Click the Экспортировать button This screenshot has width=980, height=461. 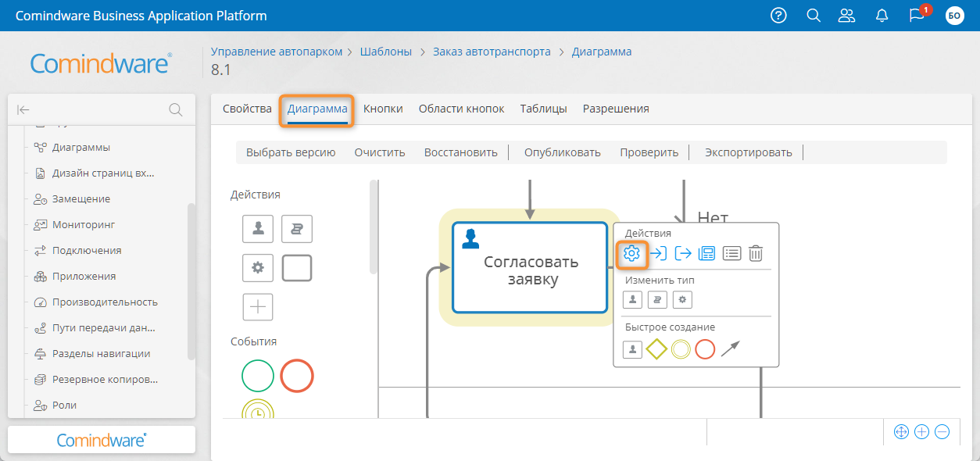point(749,152)
